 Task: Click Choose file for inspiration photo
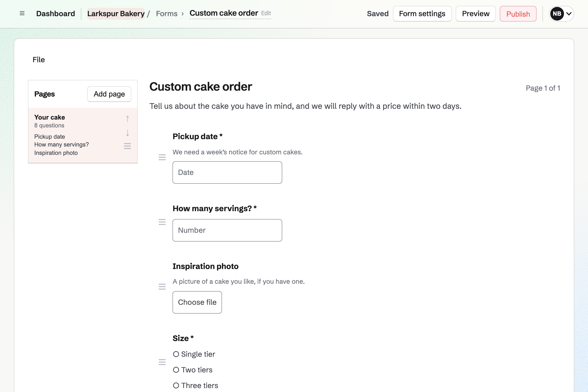click(x=197, y=302)
